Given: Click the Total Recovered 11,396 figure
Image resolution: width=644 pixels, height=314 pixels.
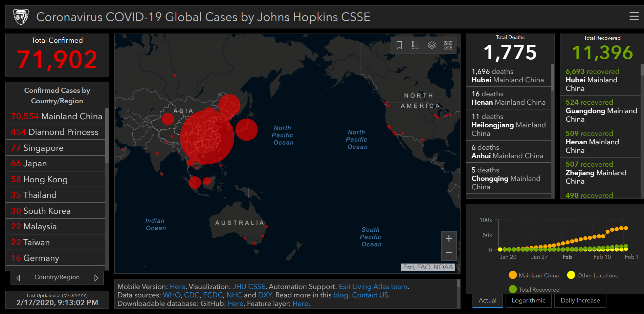Looking at the screenshot, I should click(602, 53).
